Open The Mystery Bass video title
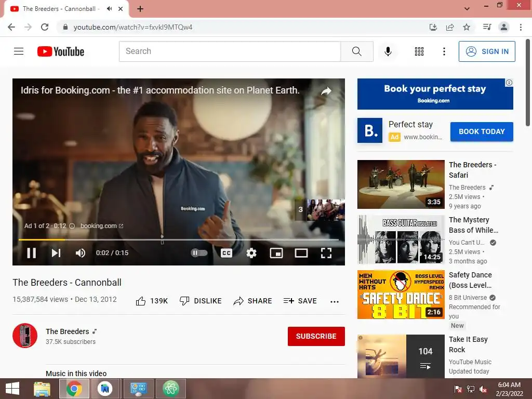The image size is (532, 399). (x=474, y=225)
